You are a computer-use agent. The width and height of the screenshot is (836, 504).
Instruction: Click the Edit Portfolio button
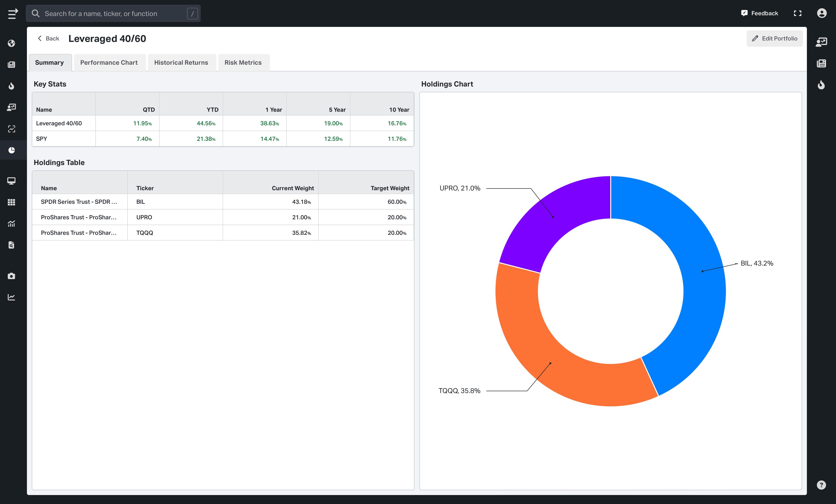pos(775,39)
